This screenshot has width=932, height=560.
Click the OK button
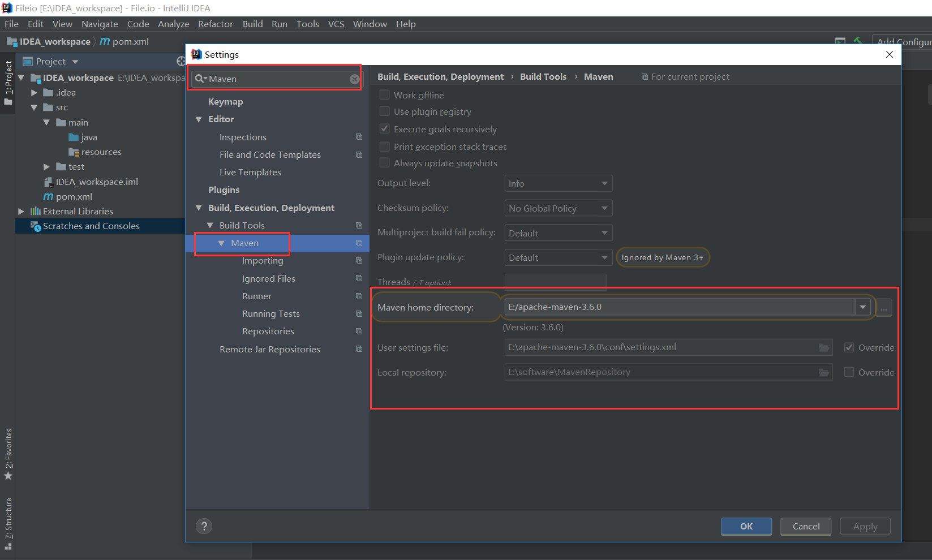pos(746,526)
